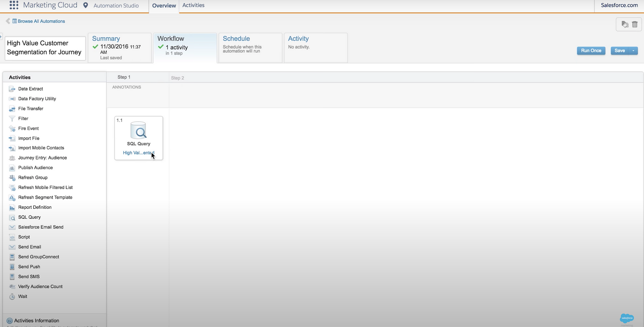This screenshot has width=644, height=327.
Task: Open the Workflow panel tab
Action: [x=185, y=48]
